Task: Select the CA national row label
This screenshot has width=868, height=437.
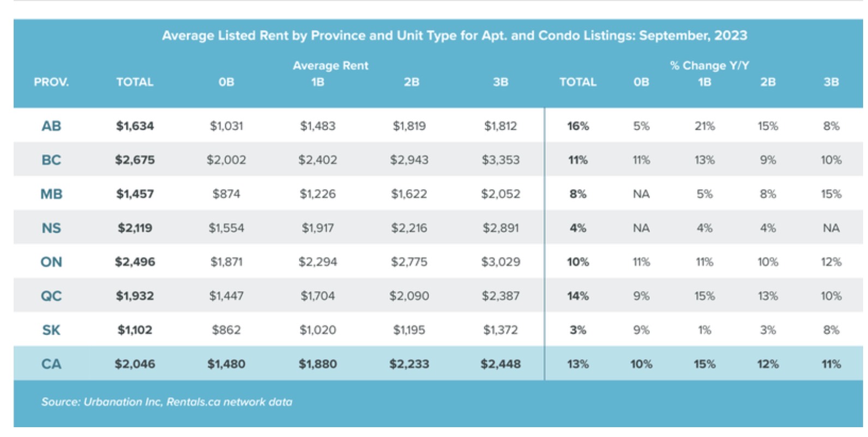Action: (x=51, y=364)
